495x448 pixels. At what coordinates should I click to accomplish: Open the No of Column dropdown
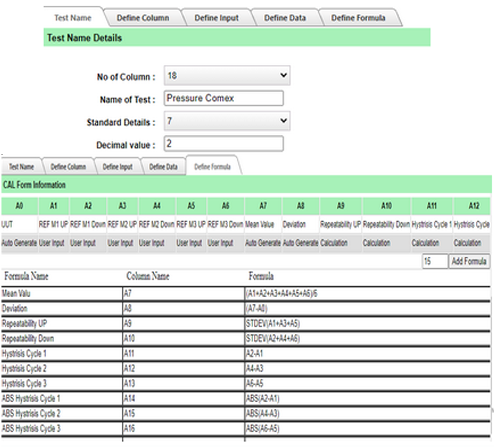coord(226,76)
